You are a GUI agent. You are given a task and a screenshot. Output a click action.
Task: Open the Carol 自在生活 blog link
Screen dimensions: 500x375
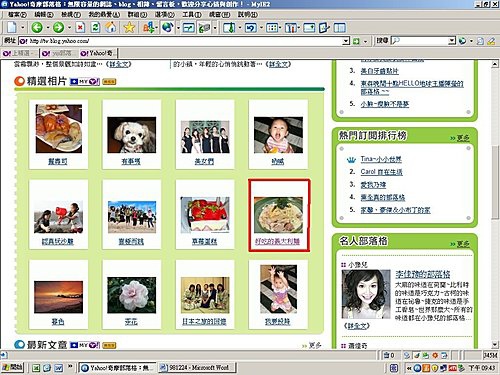pos(381,172)
